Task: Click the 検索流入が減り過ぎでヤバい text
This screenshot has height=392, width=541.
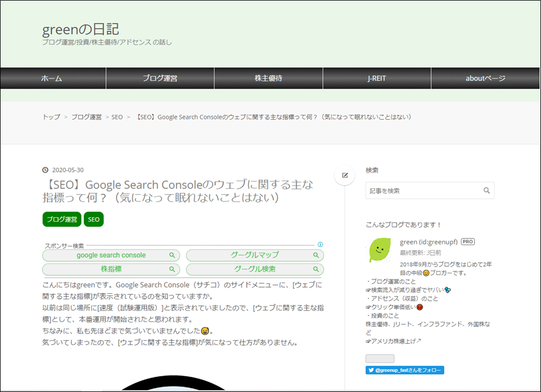Action: coord(407,290)
